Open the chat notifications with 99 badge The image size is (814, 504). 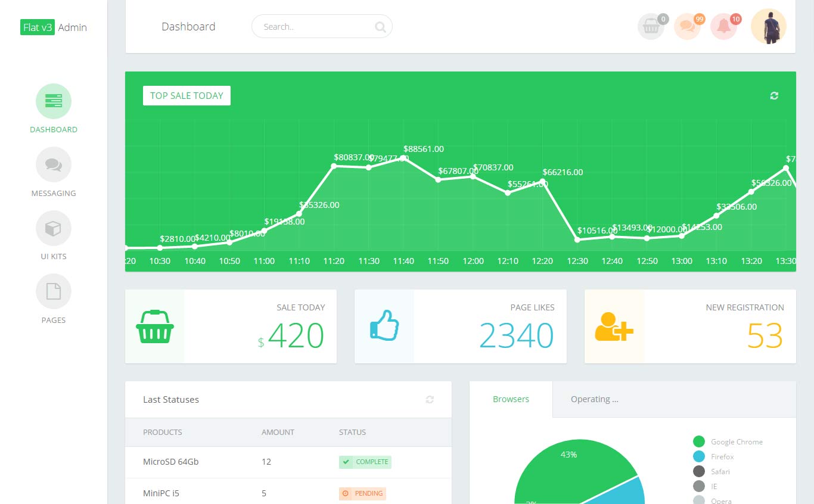[686, 26]
